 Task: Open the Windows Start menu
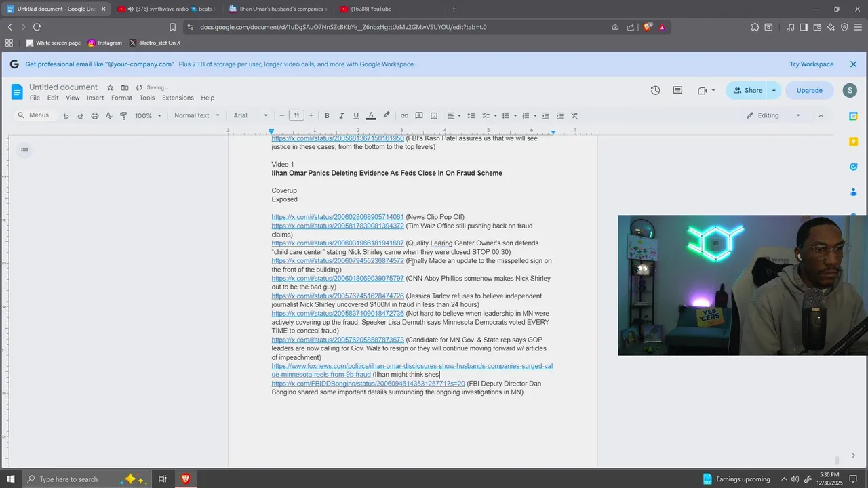click(x=11, y=479)
